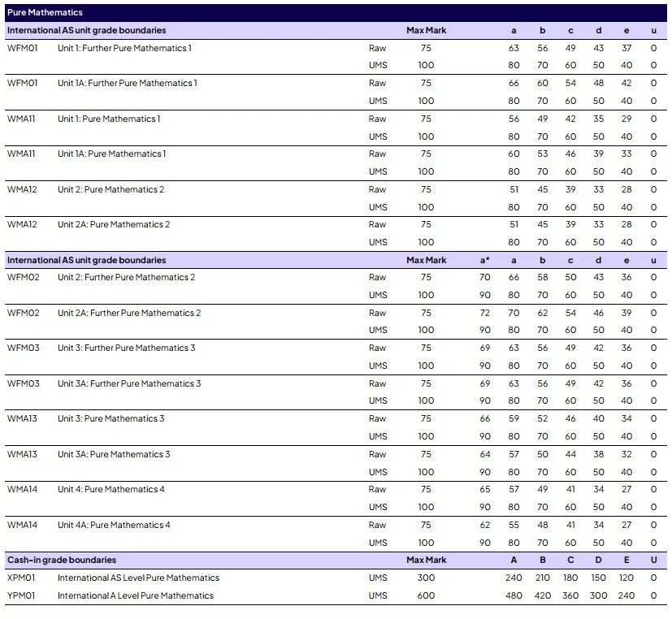Select International AS Level Pure Mathematics text
The width and height of the screenshot is (672, 619).
(138, 578)
